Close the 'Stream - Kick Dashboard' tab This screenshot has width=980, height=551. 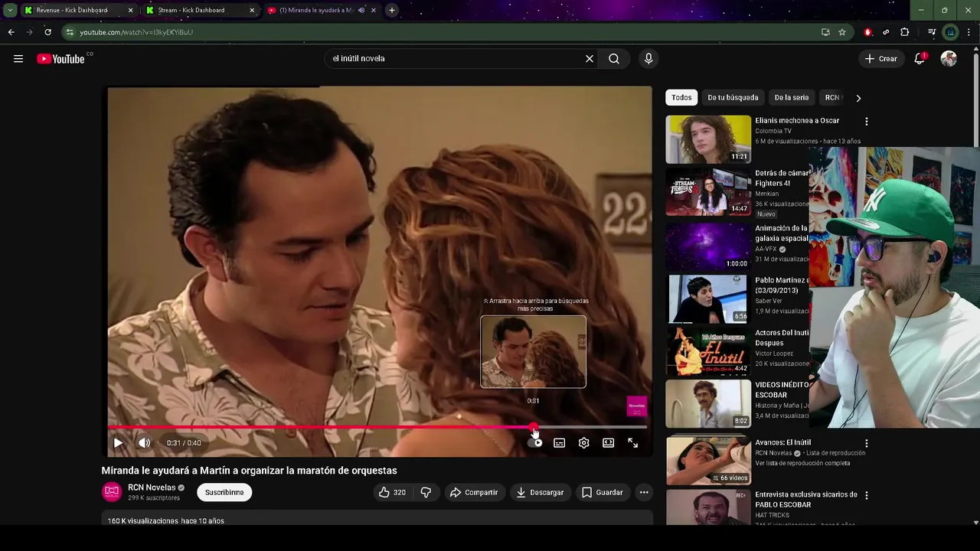click(x=252, y=11)
